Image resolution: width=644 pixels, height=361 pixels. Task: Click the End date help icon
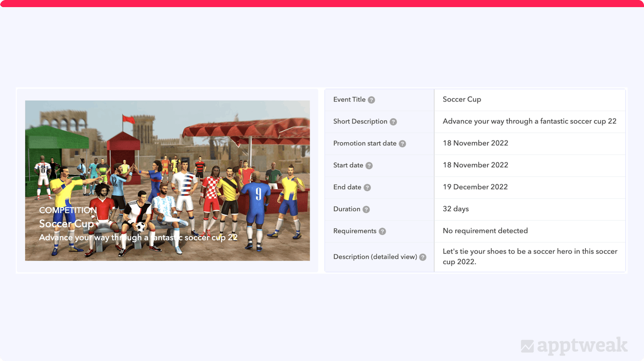pyautogui.click(x=367, y=187)
